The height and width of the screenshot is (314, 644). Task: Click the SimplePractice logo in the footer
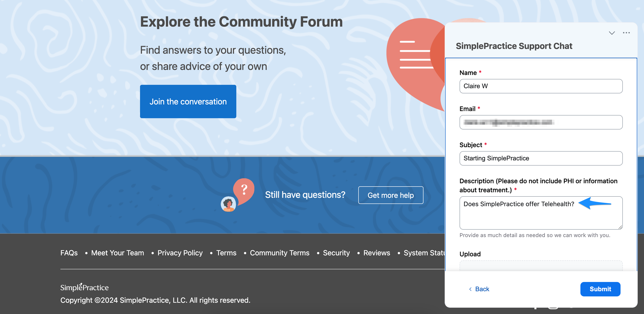[x=84, y=287]
